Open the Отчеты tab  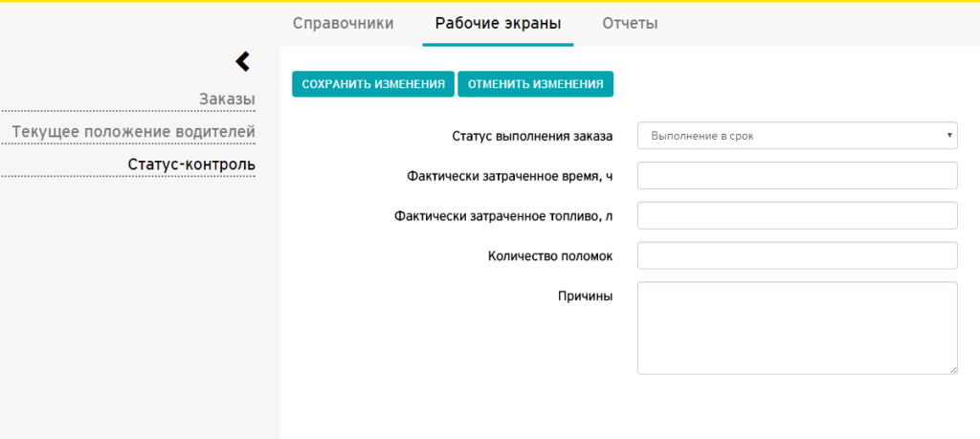click(x=630, y=24)
